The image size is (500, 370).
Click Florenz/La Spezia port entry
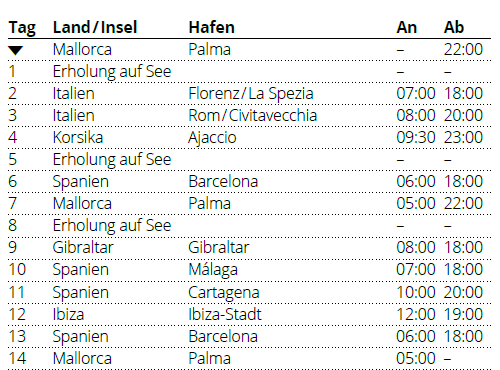tap(251, 93)
